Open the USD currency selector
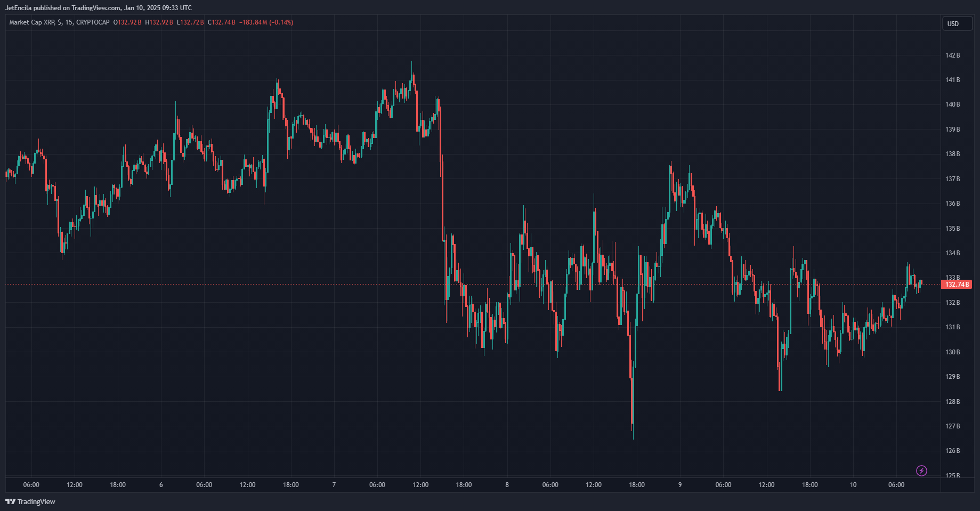Screen dimensions: 980x511 [957, 23]
